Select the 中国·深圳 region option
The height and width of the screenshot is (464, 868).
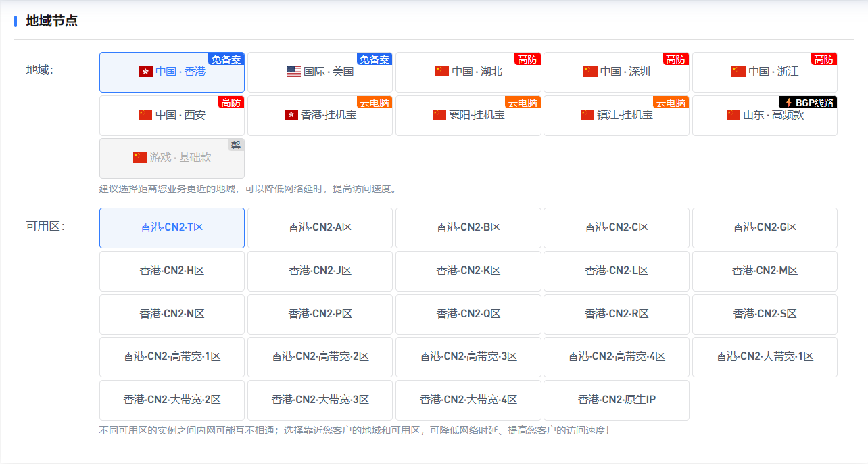(617, 72)
